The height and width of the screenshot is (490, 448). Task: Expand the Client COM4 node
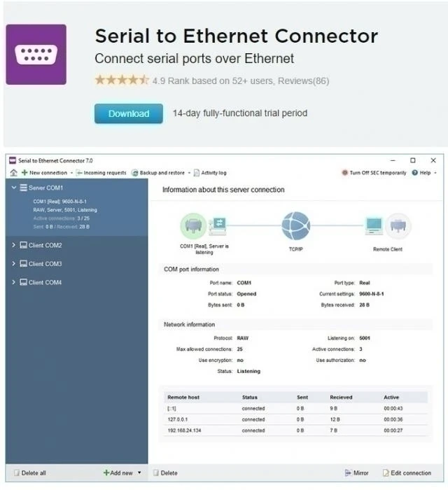click(13, 282)
